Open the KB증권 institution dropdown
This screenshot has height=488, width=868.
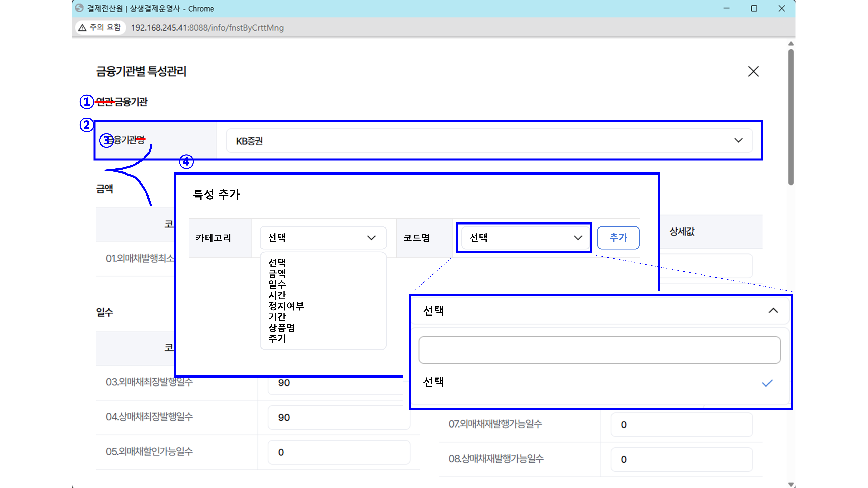coord(489,141)
